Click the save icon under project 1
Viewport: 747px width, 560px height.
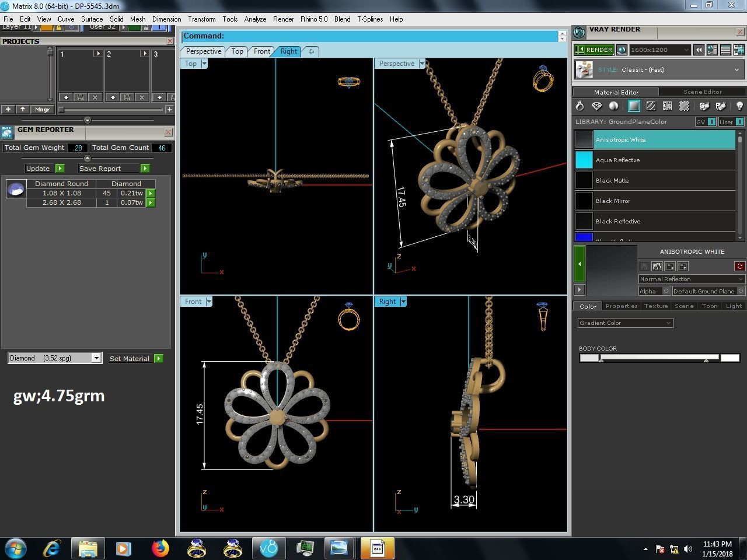click(x=81, y=97)
